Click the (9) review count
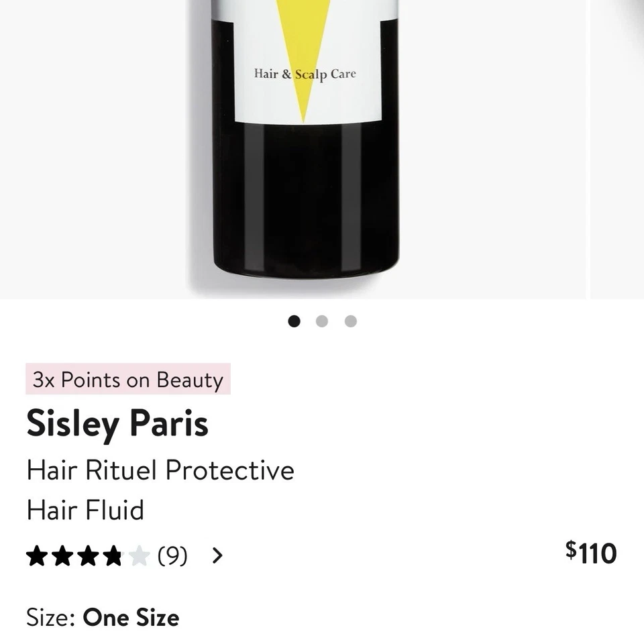Image resolution: width=644 pixels, height=644 pixels. 172,556
